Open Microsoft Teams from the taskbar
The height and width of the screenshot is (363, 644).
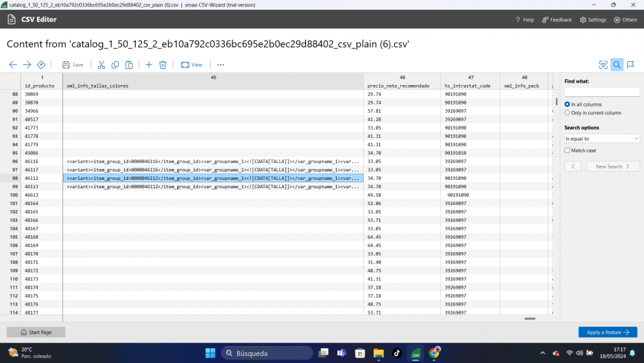tap(342, 353)
